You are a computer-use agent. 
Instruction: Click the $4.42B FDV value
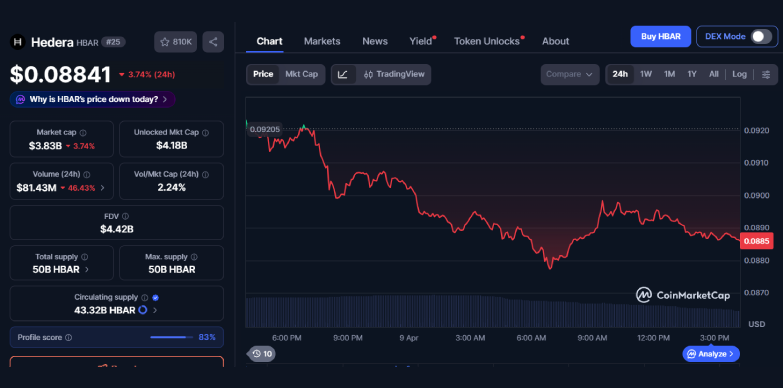coord(117,230)
